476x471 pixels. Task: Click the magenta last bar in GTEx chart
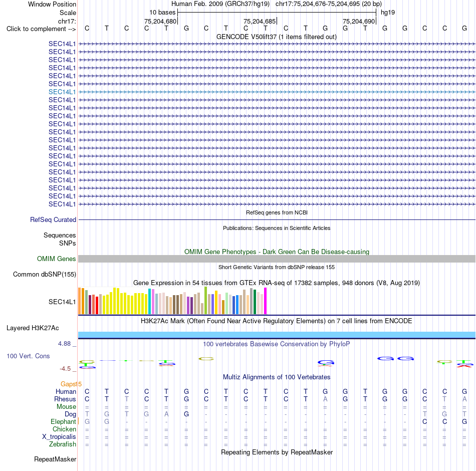266,301
